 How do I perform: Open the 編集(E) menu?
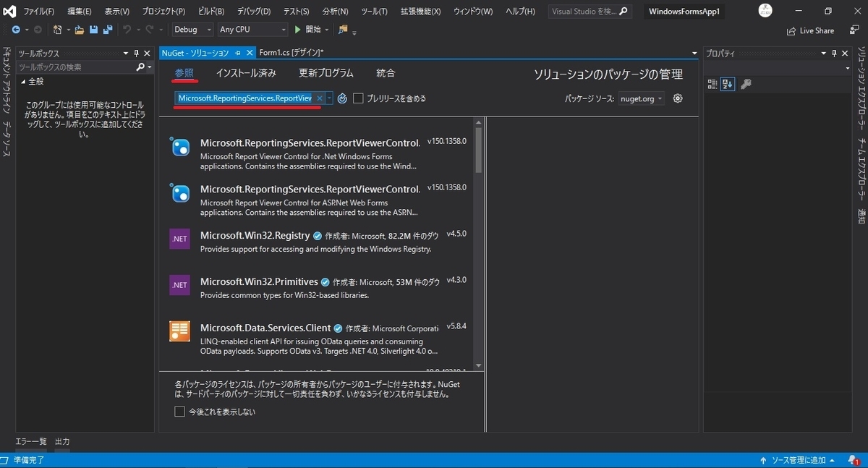point(79,12)
